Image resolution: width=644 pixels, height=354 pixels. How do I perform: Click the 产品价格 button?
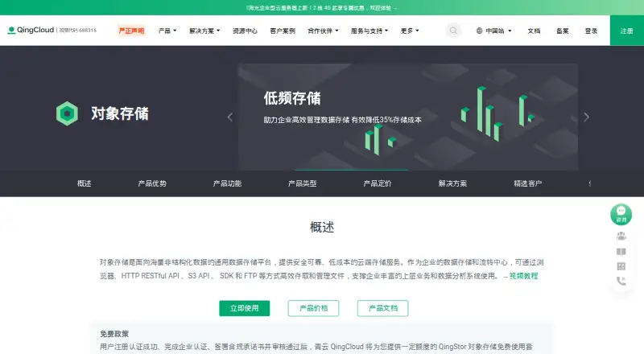click(x=313, y=308)
